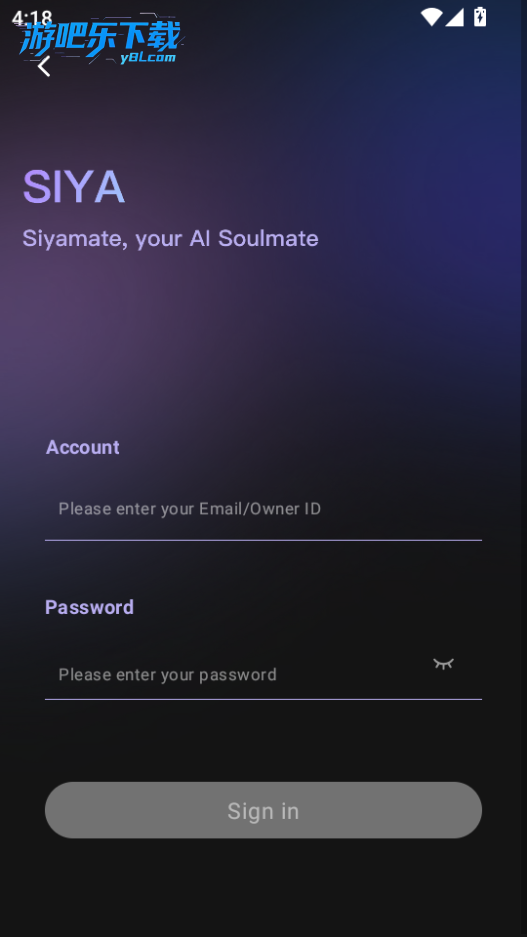Screen dimensions: 527x937
Task: Click the SIYA gradient logo title
Action: coord(73,187)
